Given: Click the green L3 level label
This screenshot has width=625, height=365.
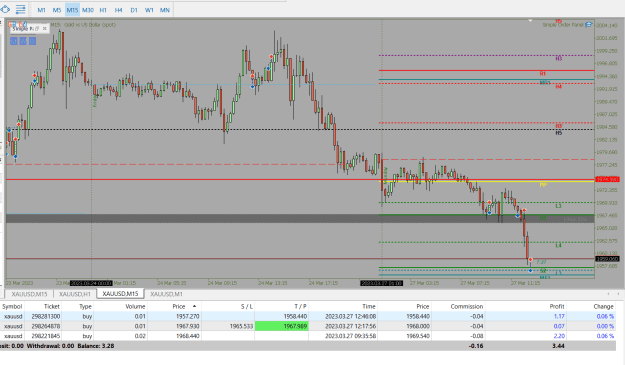Looking at the screenshot, I should click(x=558, y=206).
